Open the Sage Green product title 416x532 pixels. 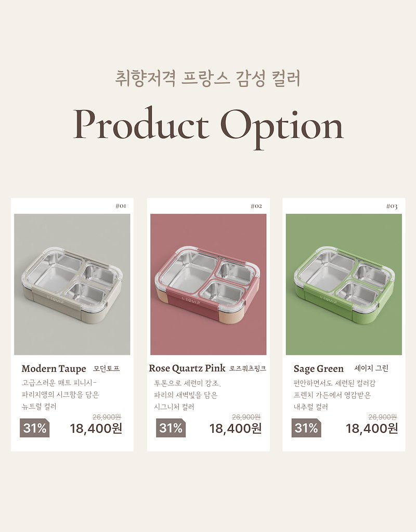click(x=318, y=369)
